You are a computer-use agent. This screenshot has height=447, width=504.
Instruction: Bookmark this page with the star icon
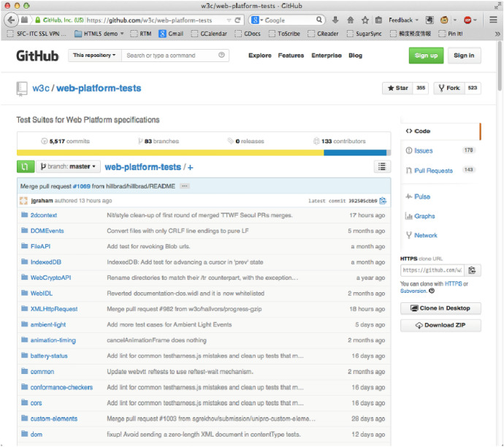tap(365, 20)
